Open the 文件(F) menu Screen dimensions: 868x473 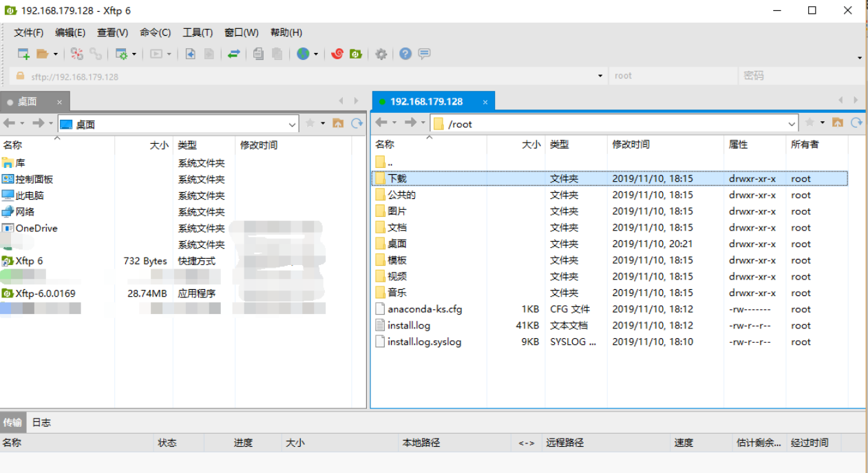click(x=28, y=32)
